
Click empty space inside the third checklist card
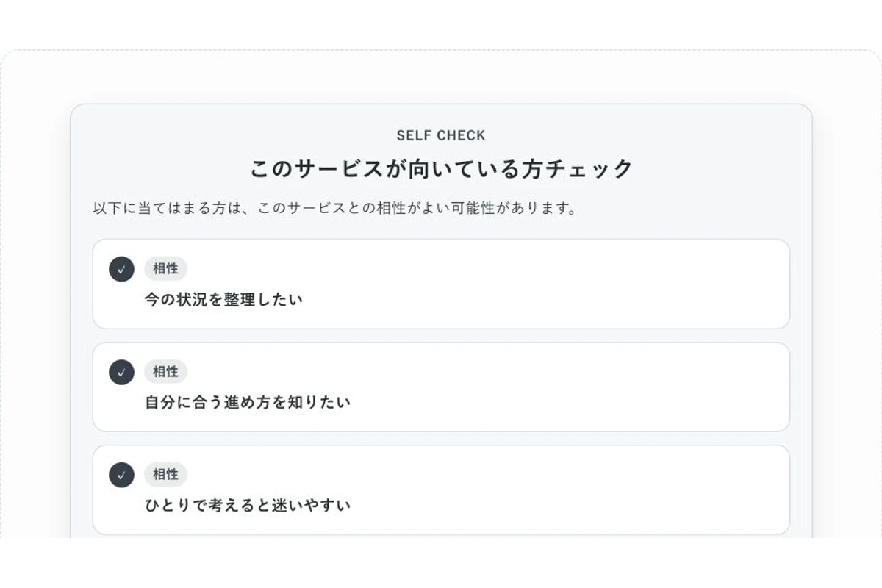click(551, 490)
